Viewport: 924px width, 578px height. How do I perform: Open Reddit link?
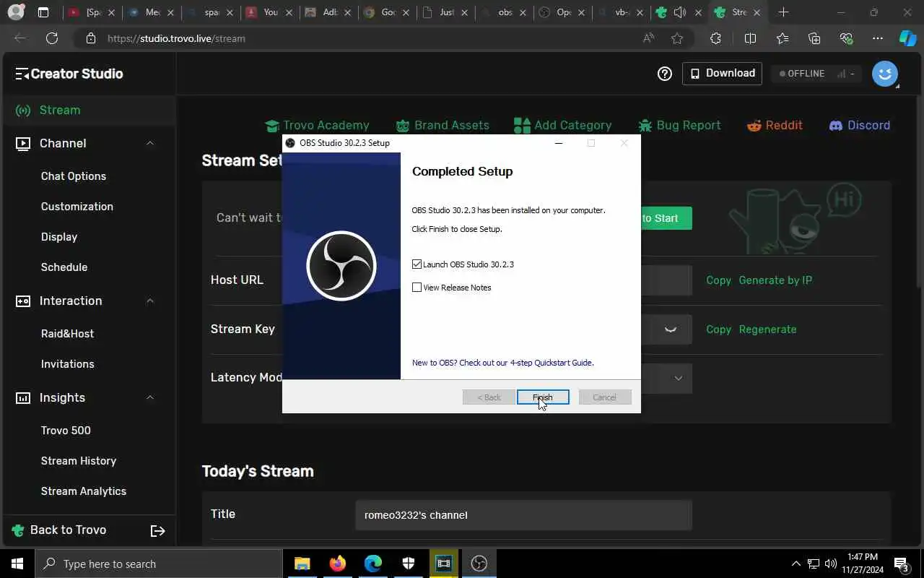775,126
